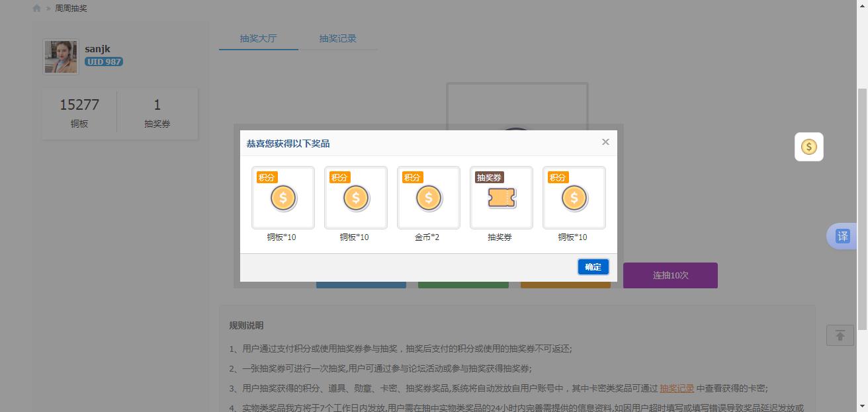Click the 周周抽奖 breadcrumb text

[70, 8]
